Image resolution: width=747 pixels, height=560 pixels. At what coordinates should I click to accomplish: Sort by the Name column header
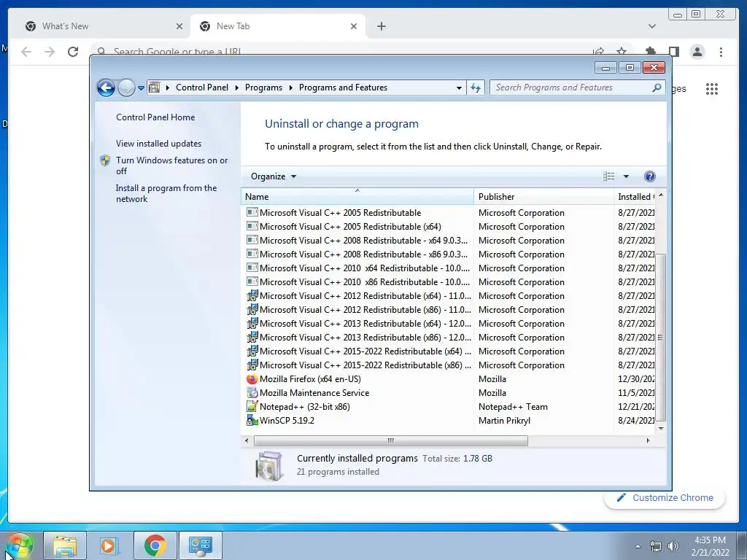pos(357,197)
